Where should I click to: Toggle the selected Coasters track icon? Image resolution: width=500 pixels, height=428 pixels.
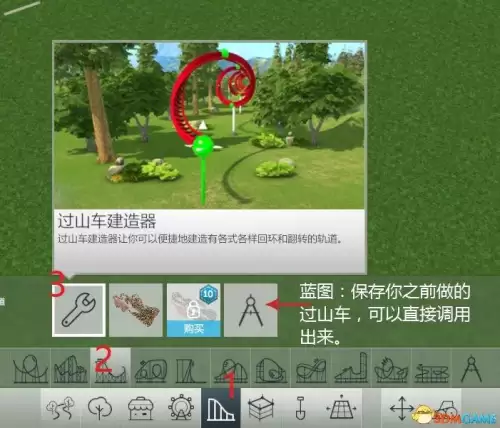[x=221, y=408]
